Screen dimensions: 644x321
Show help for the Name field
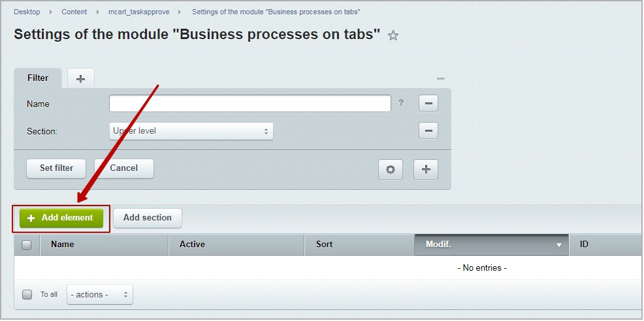[x=401, y=103]
